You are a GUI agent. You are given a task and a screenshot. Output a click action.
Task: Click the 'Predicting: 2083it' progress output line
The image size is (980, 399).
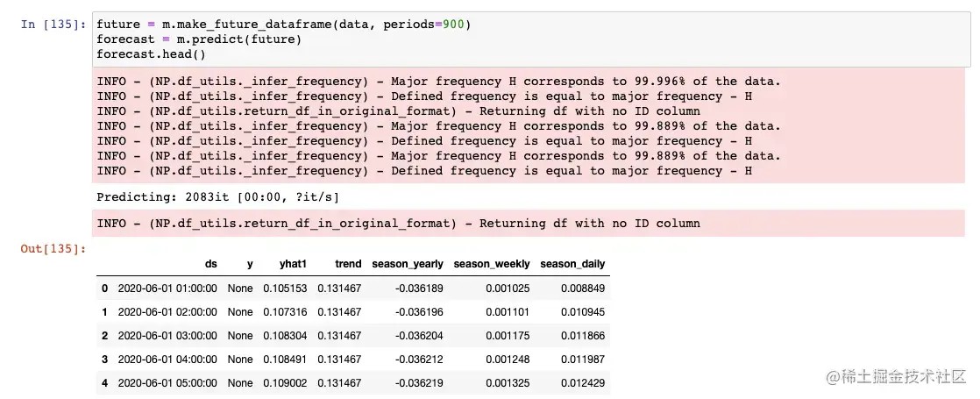coord(216,197)
